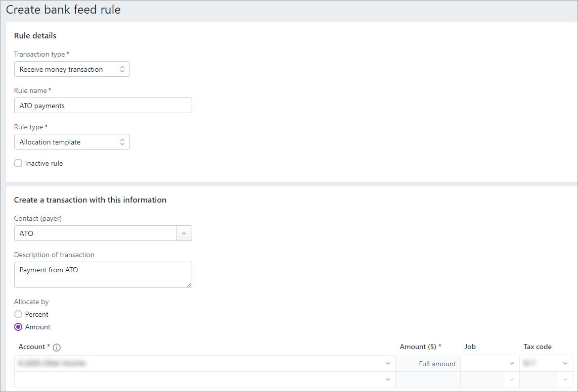Open the Tax code dropdown in first row
578x392 pixels.
tap(565, 363)
